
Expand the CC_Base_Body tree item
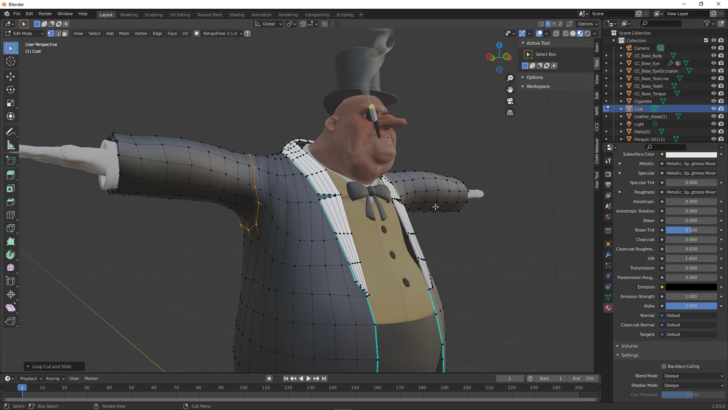click(619, 55)
